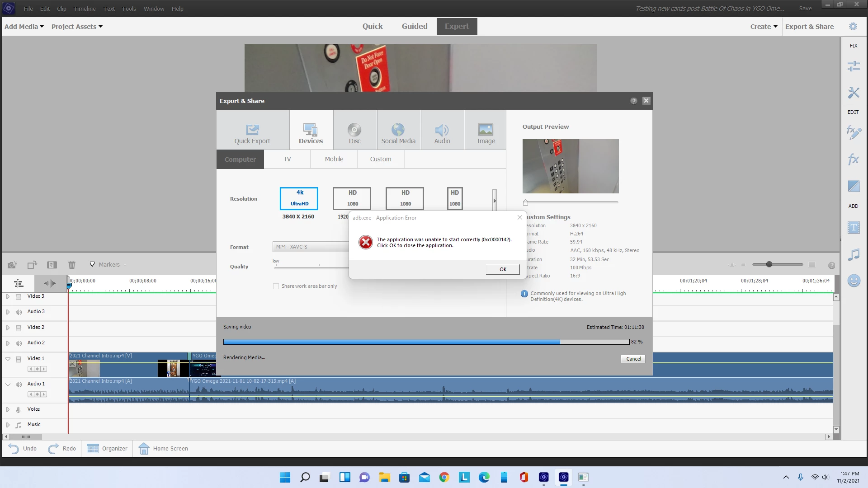Toggle Share work area bar only checkbox

click(x=276, y=286)
